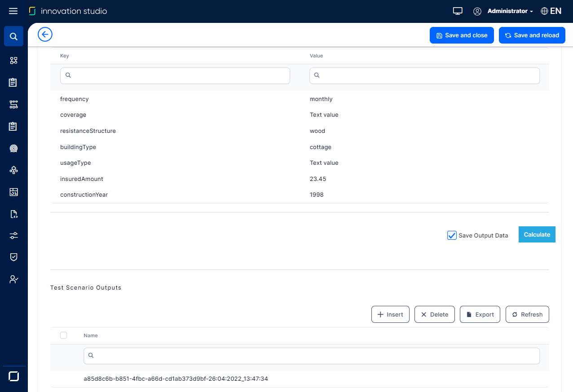Screen dimensions: 573x392
Task: Export the test scenario outputs
Action: click(x=480, y=314)
